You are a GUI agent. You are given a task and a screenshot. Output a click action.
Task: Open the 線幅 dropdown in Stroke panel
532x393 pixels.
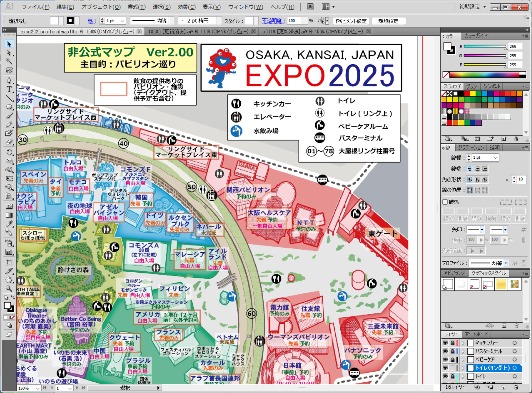pyautogui.click(x=496, y=158)
